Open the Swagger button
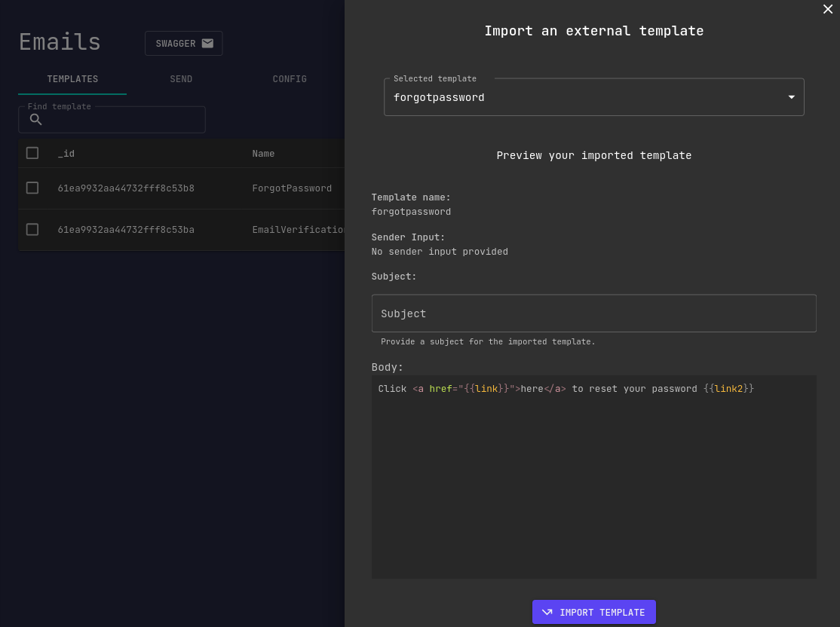The height and width of the screenshot is (627, 840). [x=184, y=44]
